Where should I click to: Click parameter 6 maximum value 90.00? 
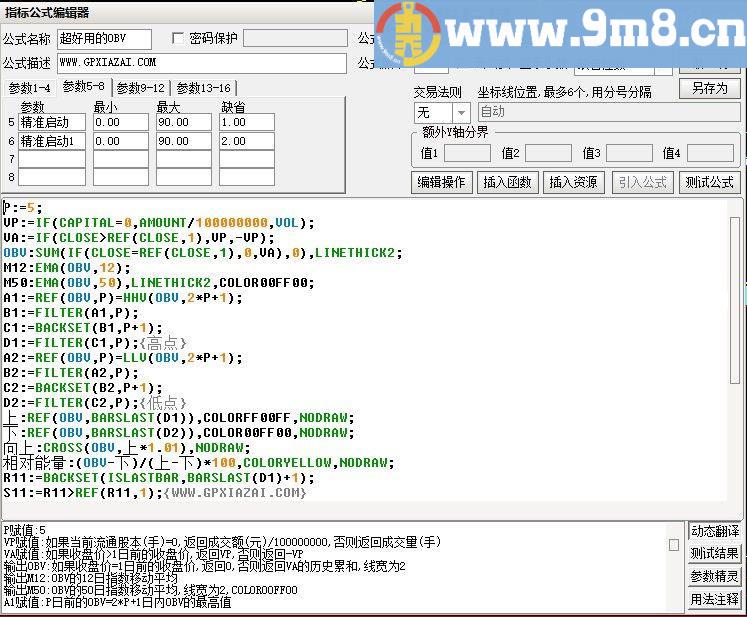(184, 142)
